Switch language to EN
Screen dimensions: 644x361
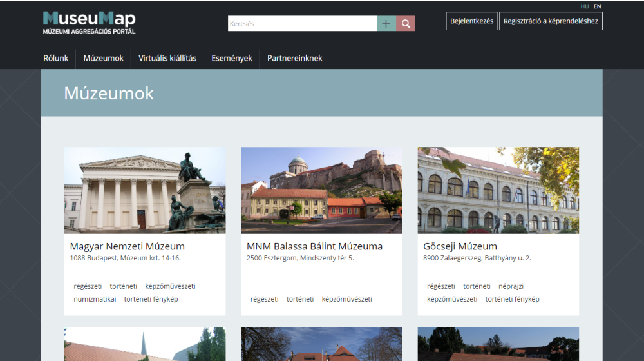tap(597, 6)
